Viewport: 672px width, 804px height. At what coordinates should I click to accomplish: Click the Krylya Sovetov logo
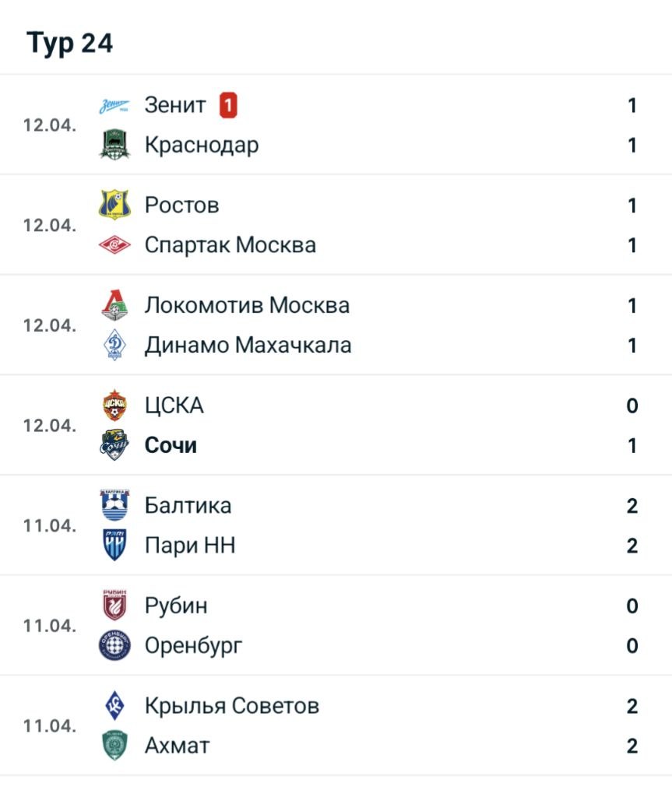coord(114,706)
